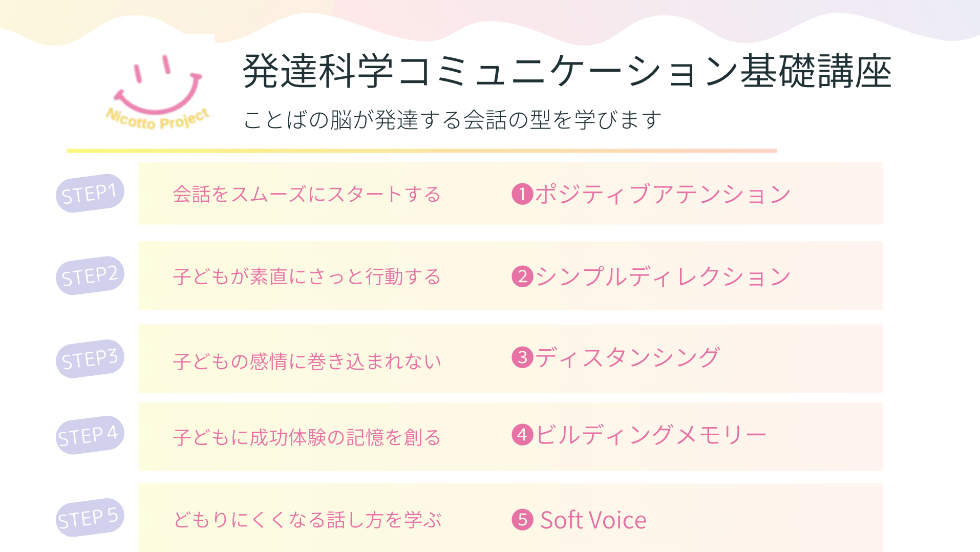The image size is (980, 552).
Task: Click the pink number 3 circle
Action: click(x=522, y=357)
